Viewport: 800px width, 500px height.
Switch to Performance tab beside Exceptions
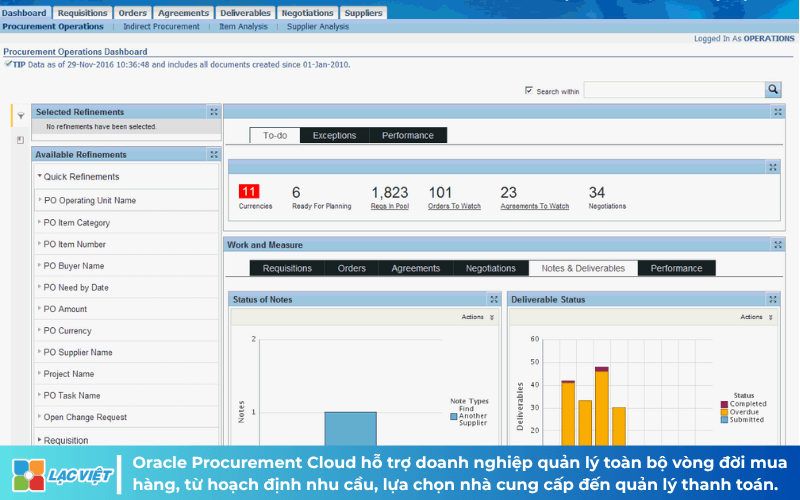(408, 135)
